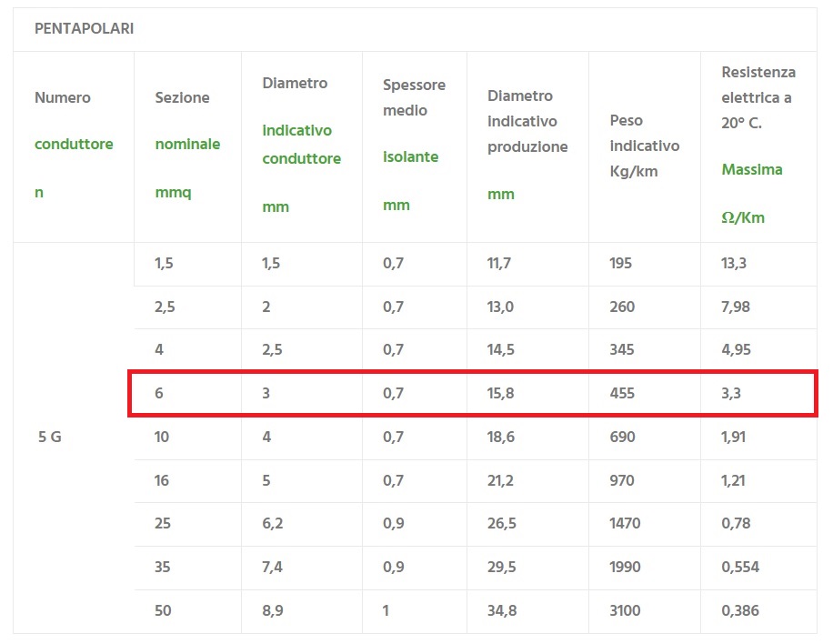Select the weight value 455 in highlighted row
Screen dimensions: 833x644
[622, 394]
